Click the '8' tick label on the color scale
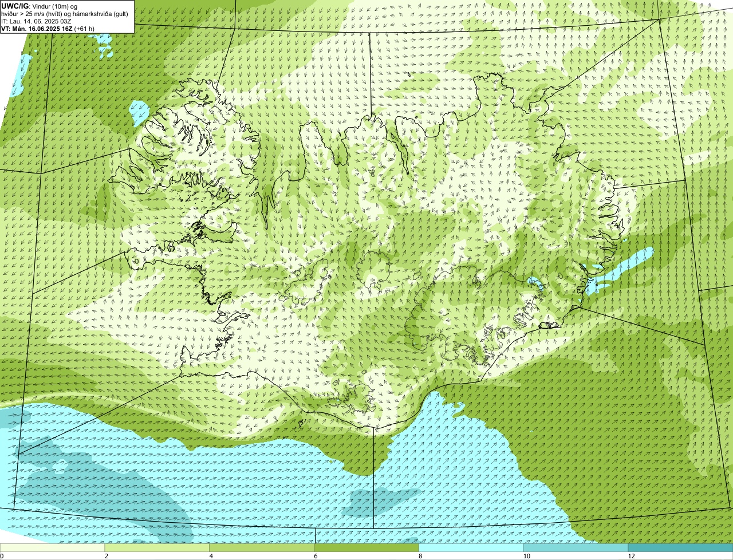 coord(420,556)
